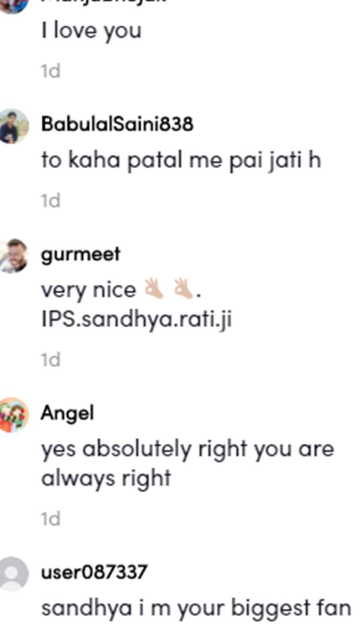Visit user087337 username link
Screen dimensions: 364x638
(x=94, y=572)
